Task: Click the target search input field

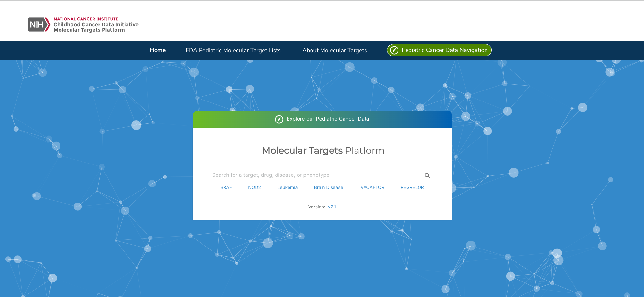Action: [x=314, y=175]
